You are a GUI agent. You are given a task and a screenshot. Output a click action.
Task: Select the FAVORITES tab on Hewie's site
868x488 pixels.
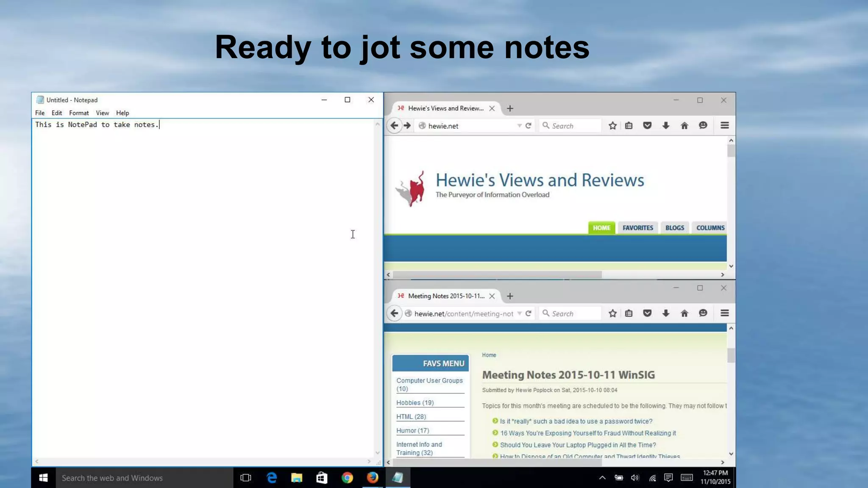[x=637, y=228]
